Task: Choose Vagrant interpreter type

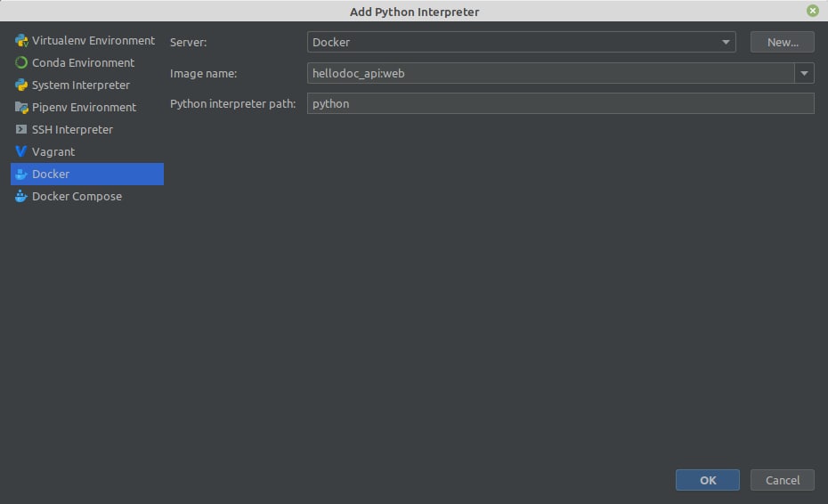Action: click(x=53, y=151)
